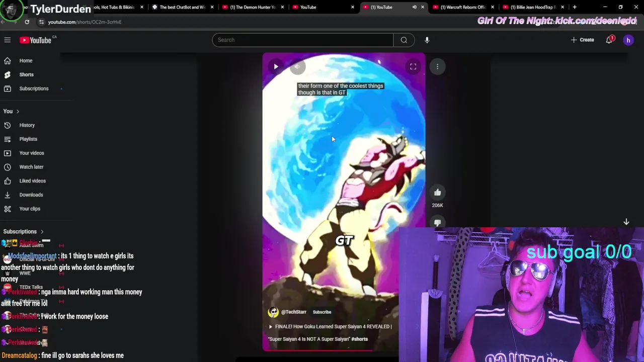Close the active (1) YouTube tab
The width and height of the screenshot is (644, 362).
423,7
